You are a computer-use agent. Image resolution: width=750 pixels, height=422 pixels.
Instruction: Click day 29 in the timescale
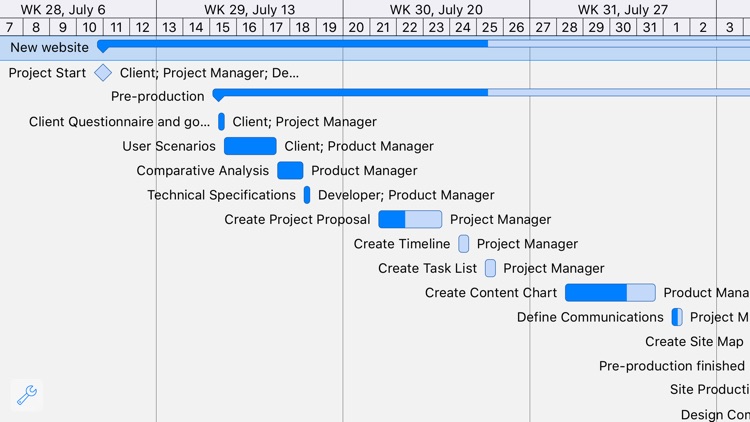596,27
